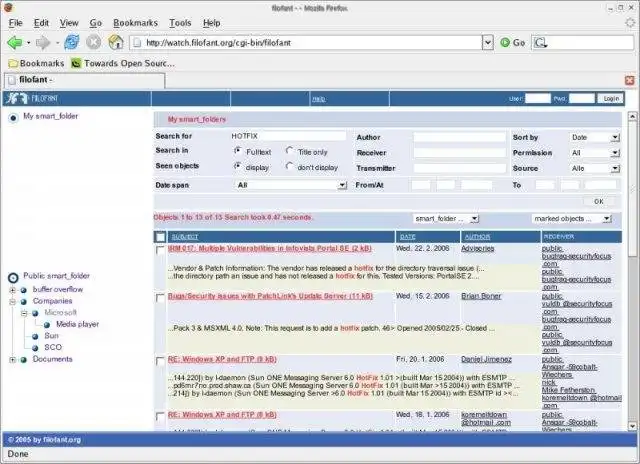Click the Media player bullet icon
The height and width of the screenshot is (464, 640).
[47, 325]
